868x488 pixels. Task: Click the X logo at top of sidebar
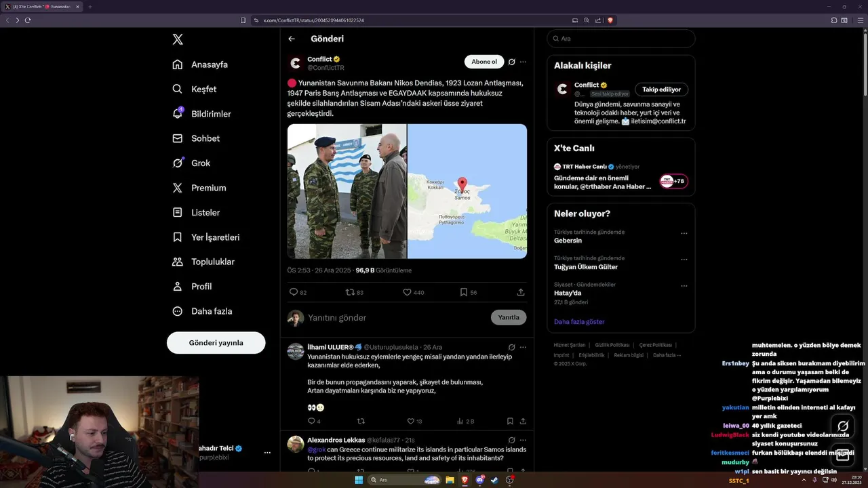click(x=178, y=39)
